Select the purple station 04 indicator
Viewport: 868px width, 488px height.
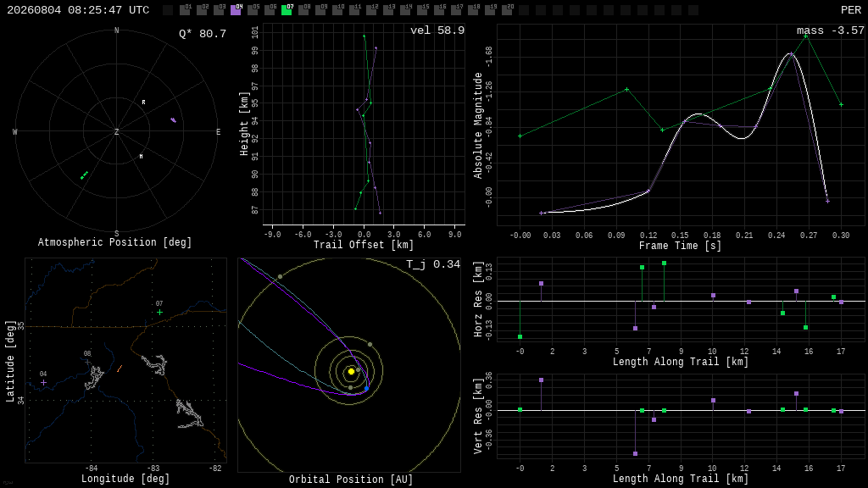236,10
